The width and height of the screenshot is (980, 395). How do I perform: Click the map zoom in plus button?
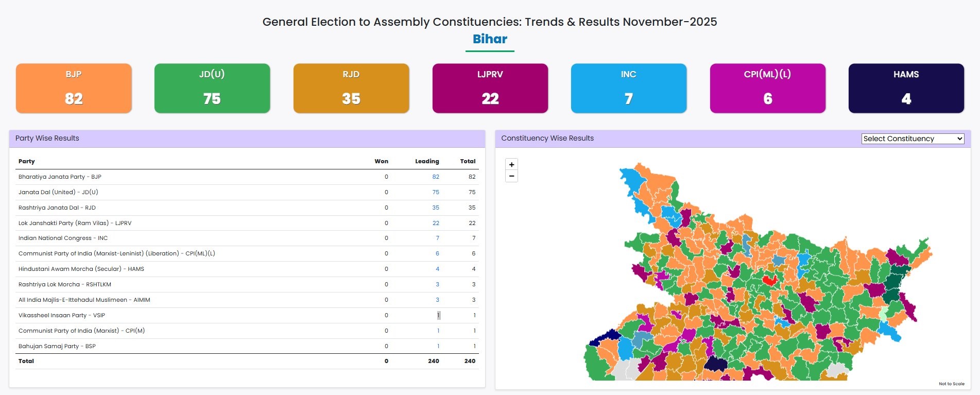(x=511, y=165)
